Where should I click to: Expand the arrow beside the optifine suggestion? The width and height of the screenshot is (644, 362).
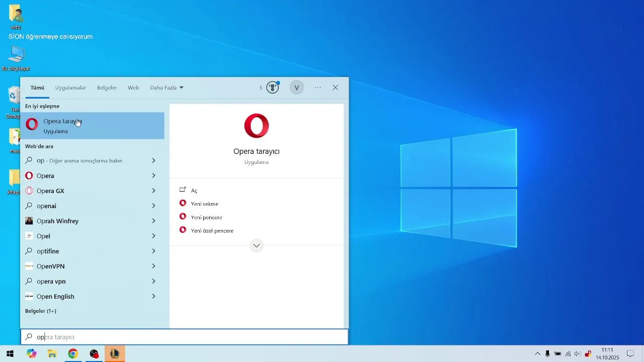pos(153,251)
